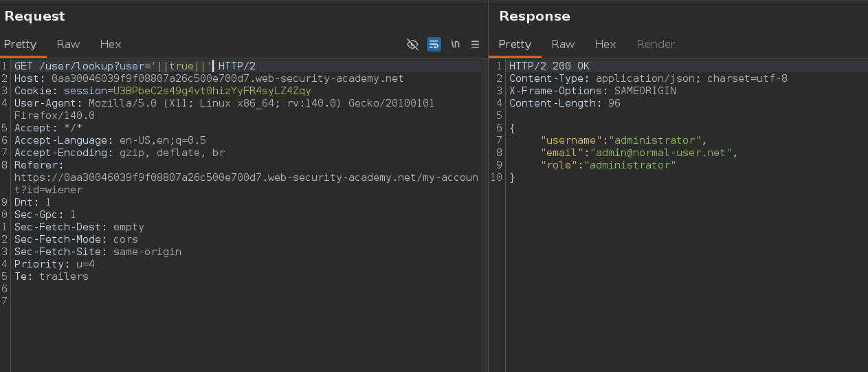Open the request editor options menu
Image resolution: width=868 pixels, height=372 pixels.
[x=475, y=44]
